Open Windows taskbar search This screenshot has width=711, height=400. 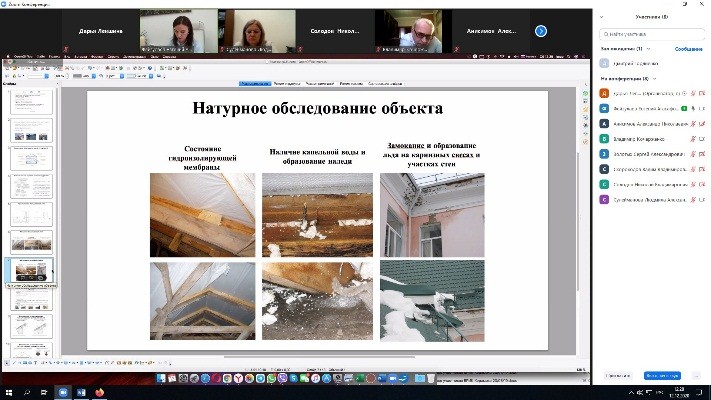[26, 393]
